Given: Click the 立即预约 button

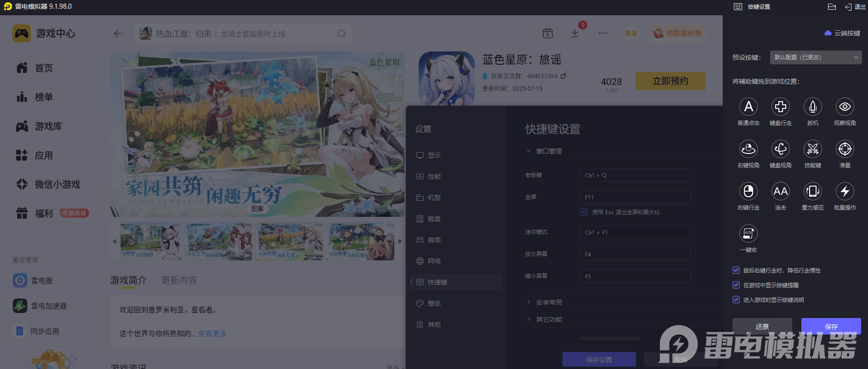Looking at the screenshot, I should point(670,81).
